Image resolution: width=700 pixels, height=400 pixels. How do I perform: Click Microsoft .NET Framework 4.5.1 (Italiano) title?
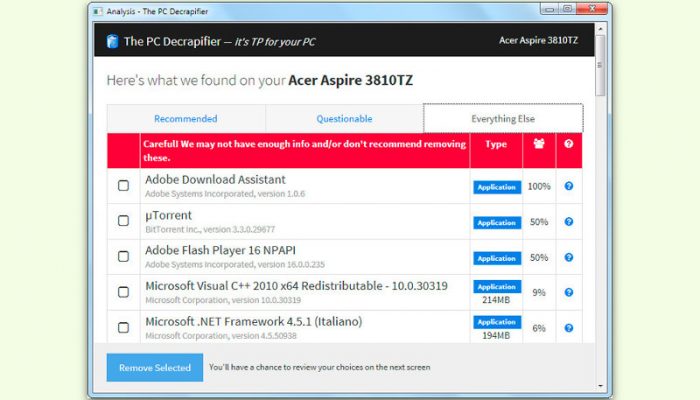pyautogui.click(x=254, y=321)
